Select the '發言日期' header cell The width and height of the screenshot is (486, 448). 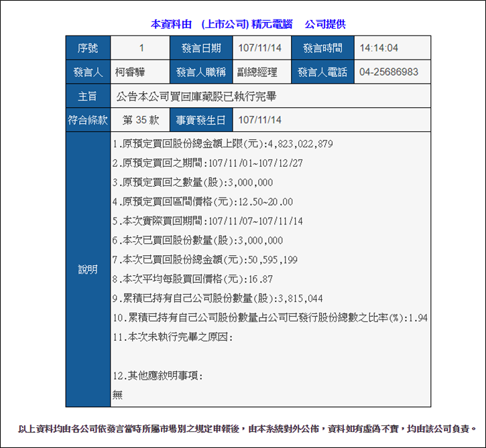pyautogui.click(x=201, y=48)
